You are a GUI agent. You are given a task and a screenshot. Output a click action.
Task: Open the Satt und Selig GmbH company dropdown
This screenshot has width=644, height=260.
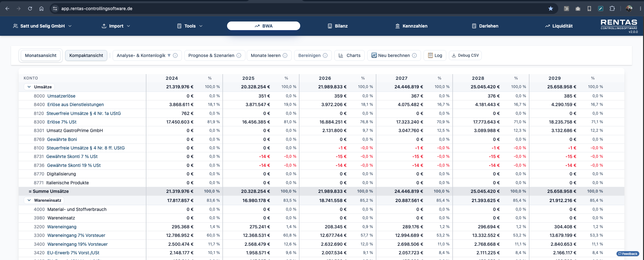click(42, 26)
